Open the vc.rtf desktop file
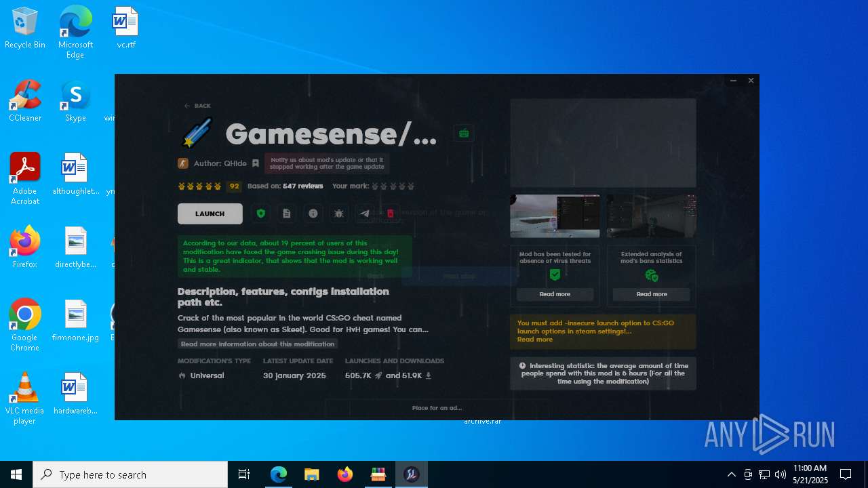Image resolution: width=868 pixels, height=488 pixels. click(125, 28)
